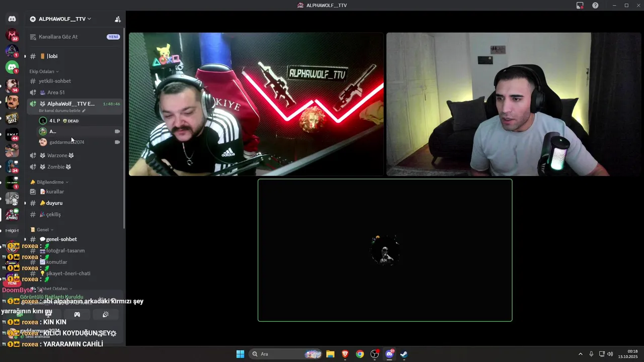The width and height of the screenshot is (644, 362).
Task: Click the YENİ badge beside Kanallara Göz At
Action: click(x=113, y=37)
